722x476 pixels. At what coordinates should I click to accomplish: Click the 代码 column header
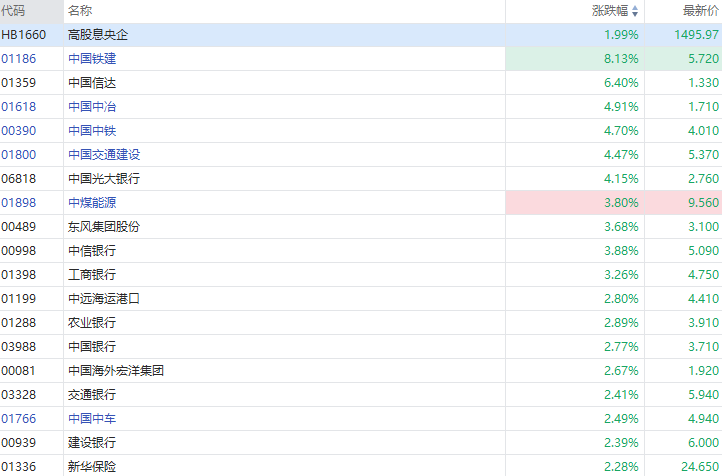point(14,11)
